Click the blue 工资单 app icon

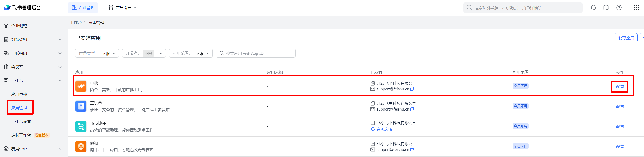point(81,106)
